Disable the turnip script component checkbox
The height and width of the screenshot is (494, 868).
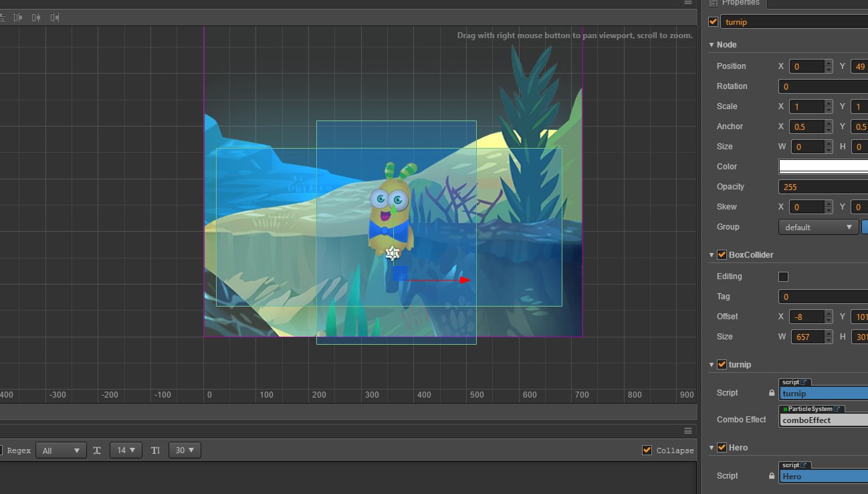coord(722,364)
